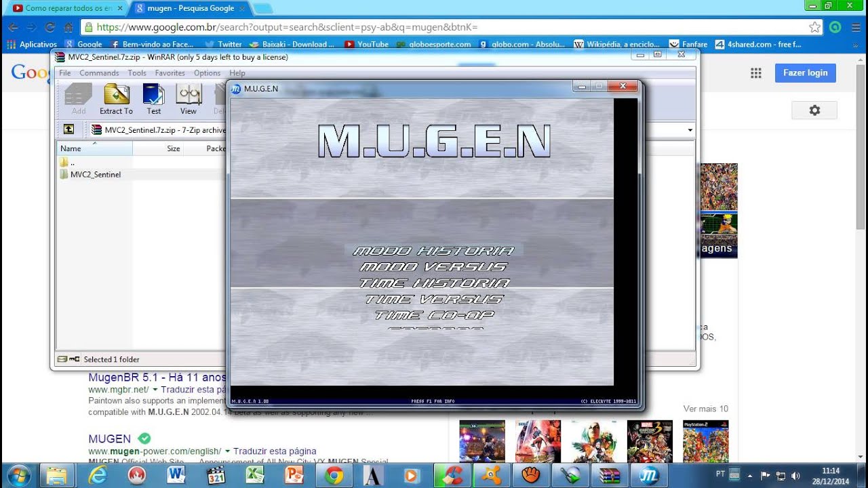The width and height of the screenshot is (868, 488).
Task: Go up one folder level in WinRAR
Action: coord(68,129)
